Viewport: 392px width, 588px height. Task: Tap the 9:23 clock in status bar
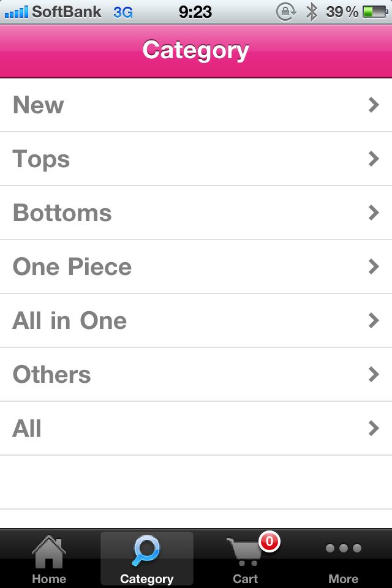(x=195, y=12)
